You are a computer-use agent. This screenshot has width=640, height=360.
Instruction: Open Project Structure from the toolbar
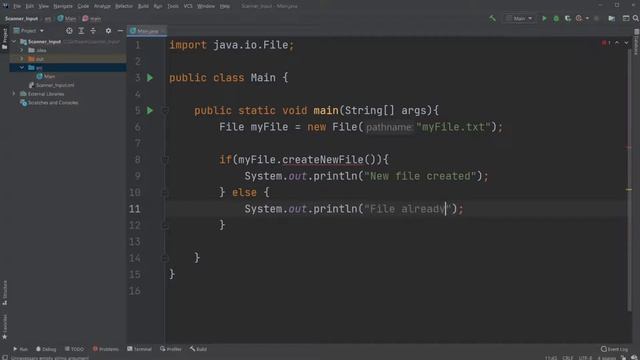coord(611,18)
